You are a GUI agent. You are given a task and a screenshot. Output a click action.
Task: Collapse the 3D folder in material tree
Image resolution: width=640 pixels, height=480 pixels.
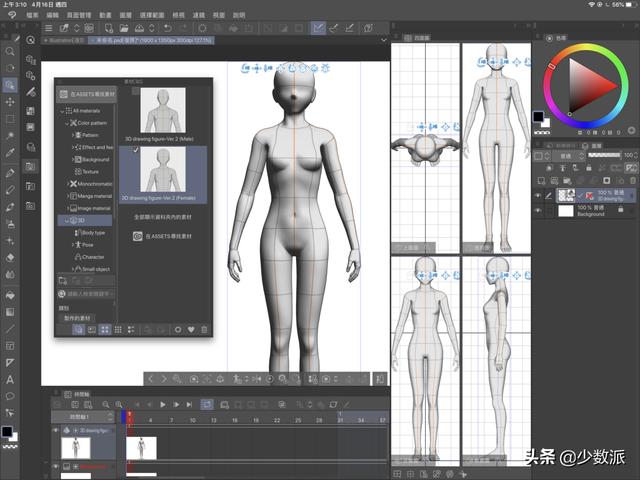(x=66, y=220)
